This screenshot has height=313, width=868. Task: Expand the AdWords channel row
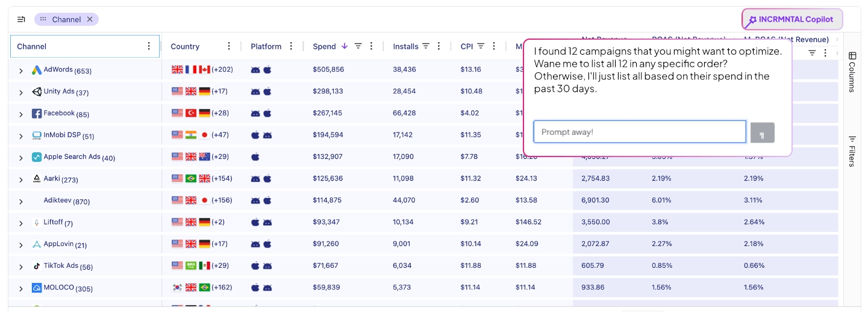(20, 71)
